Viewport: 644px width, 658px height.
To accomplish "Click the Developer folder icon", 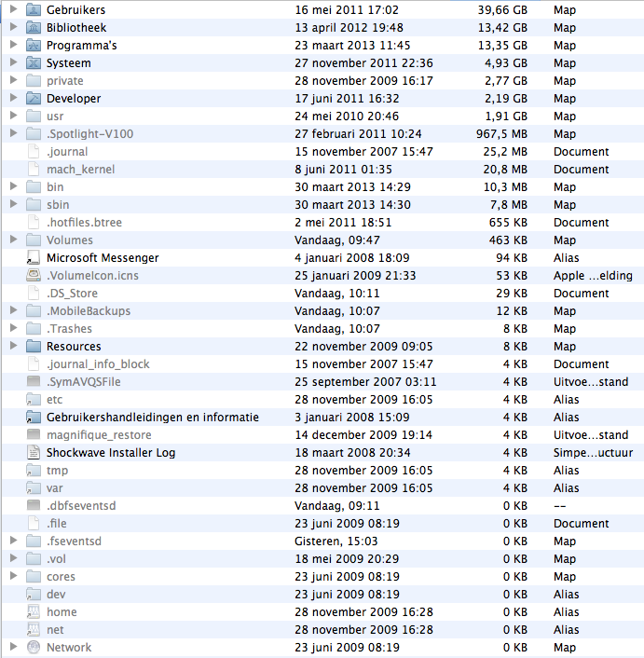I will click(34, 98).
